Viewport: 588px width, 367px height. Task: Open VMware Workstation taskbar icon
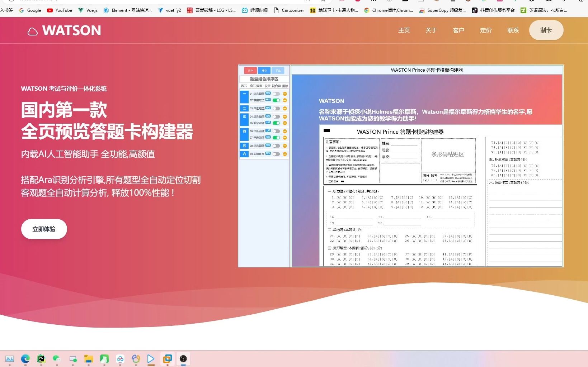[168, 359]
